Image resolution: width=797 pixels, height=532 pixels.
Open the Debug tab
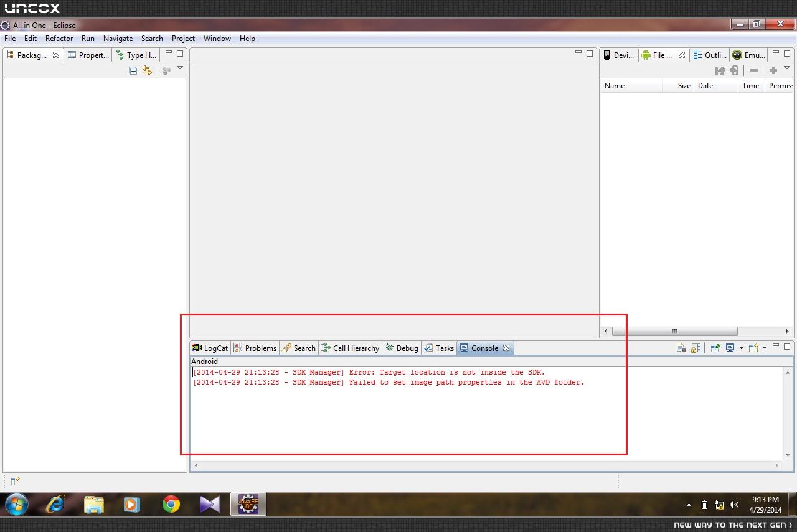402,348
